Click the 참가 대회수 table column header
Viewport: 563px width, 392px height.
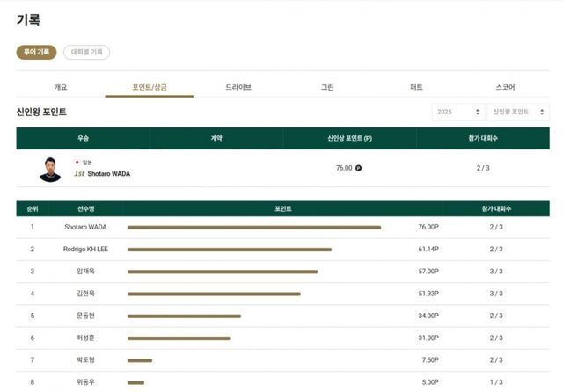pyautogui.click(x=496, y=209)
